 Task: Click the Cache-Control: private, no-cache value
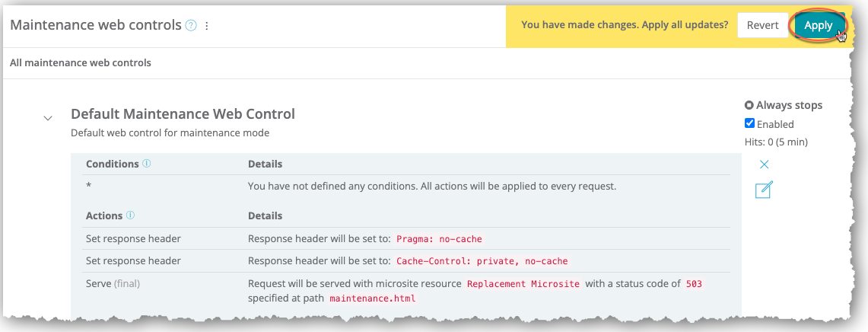482,260
